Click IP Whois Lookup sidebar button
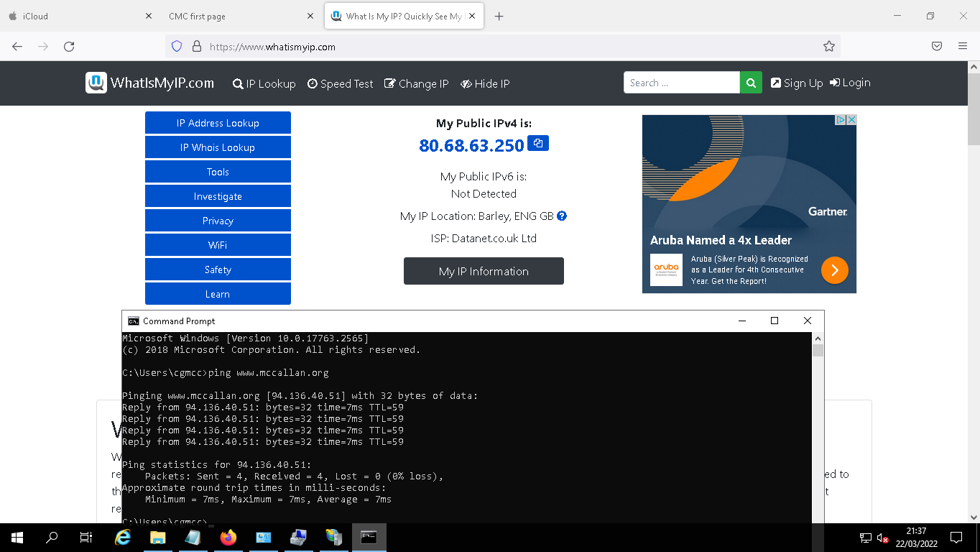This screenshot has height=552, width=980. pos(218,147)
